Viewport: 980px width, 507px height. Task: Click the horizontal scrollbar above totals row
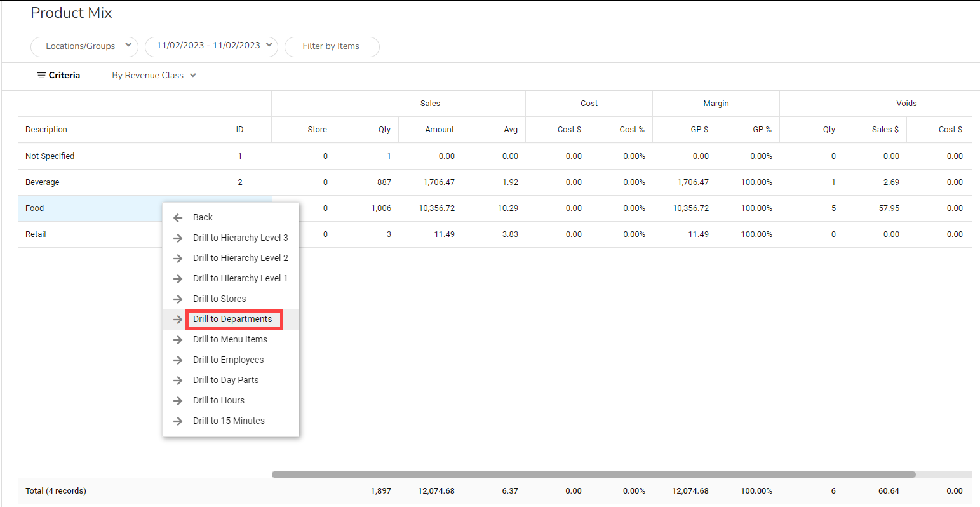[x=593, y=475]
